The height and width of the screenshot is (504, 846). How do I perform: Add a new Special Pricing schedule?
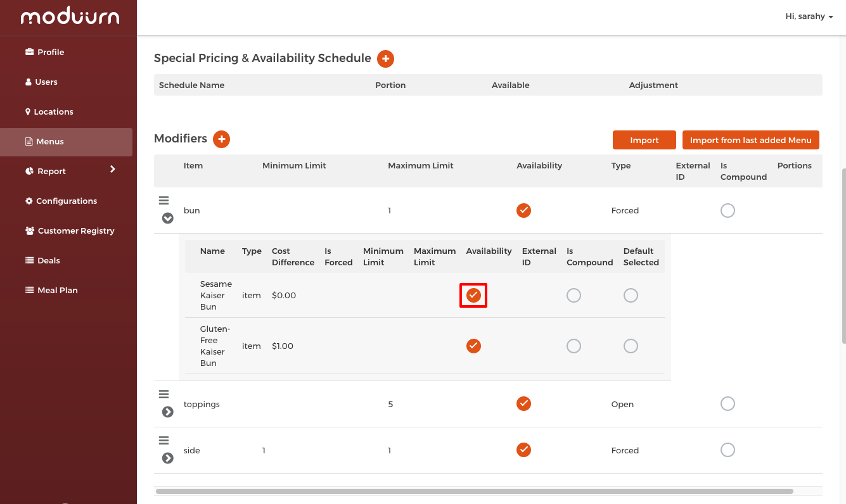point(385,59)
